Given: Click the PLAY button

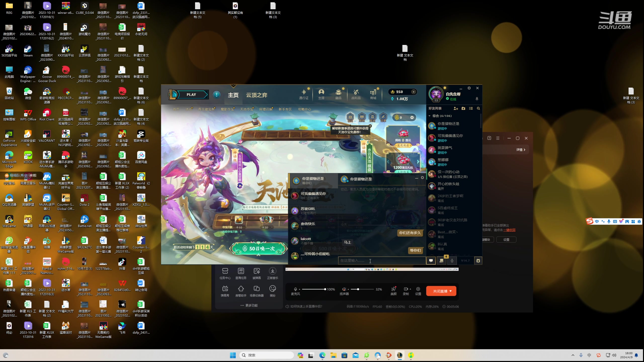Looking at the screenshot, I should (x=191, y=95).
